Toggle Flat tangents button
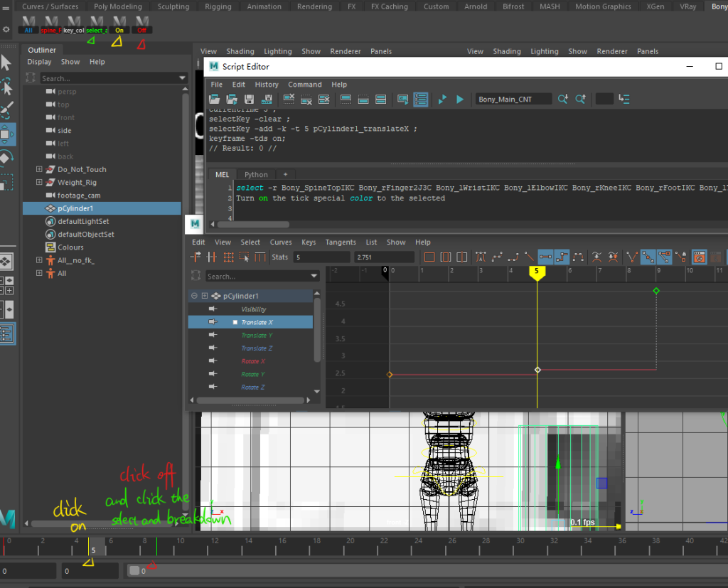Viewport: 728px width, 588px height. point(545,257)
